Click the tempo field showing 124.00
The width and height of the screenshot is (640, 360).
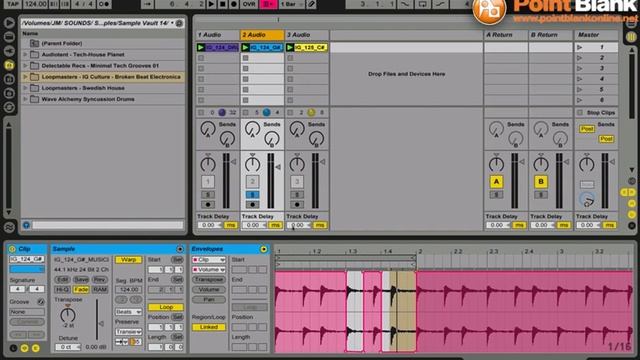click(x=35, y=4)
